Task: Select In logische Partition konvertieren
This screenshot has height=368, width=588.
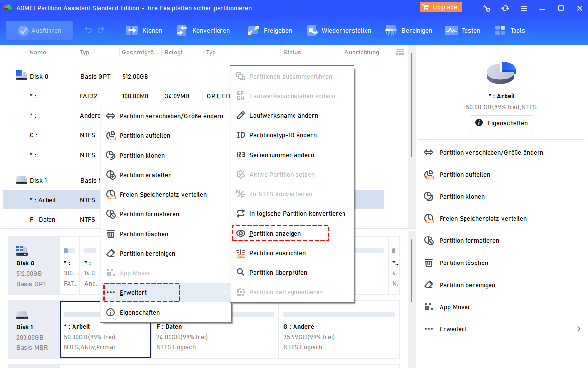Action: 292,214
